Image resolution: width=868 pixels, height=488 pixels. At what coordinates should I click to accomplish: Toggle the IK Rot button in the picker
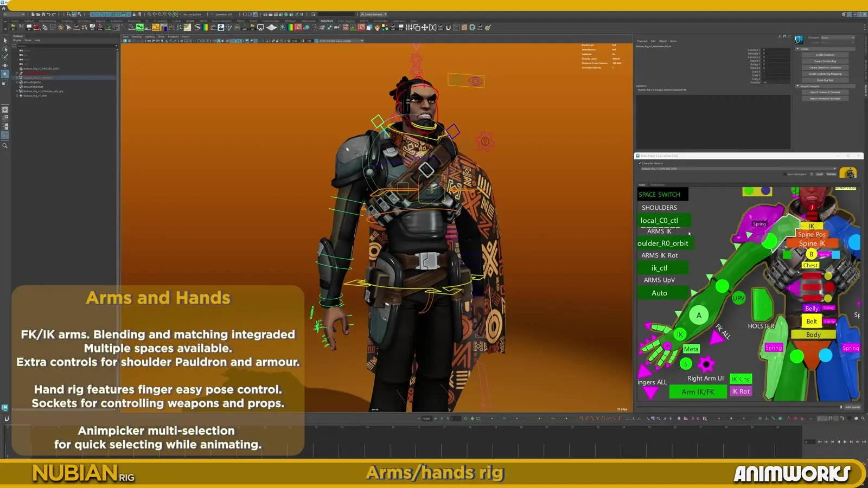pyautogui.click(x=741, y=391)
